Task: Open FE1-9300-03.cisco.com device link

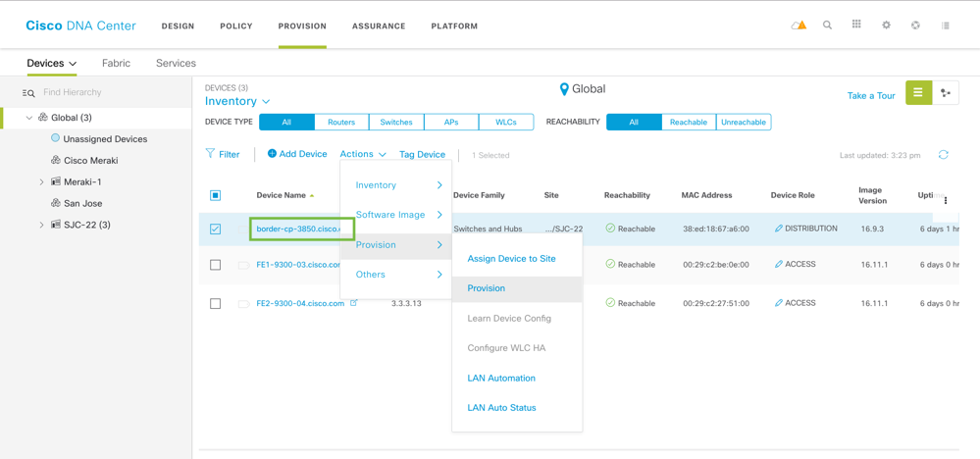Action: (x=300, y=265)
